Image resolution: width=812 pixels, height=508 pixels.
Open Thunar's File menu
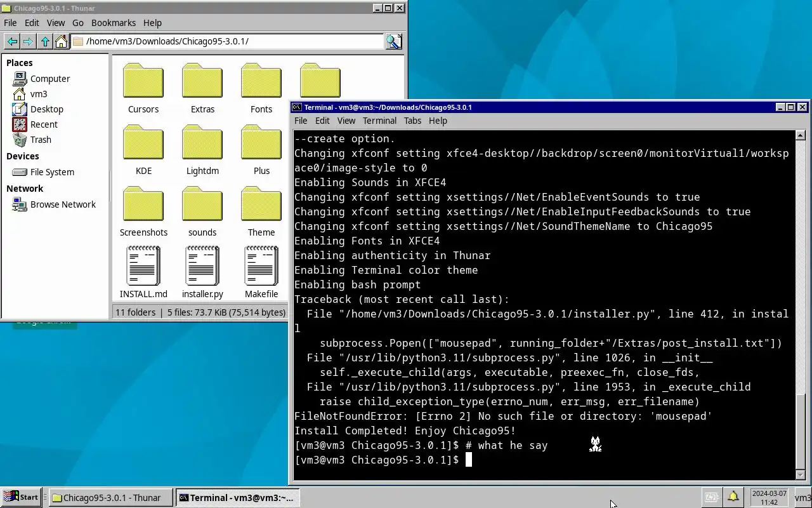pos(10,23)
